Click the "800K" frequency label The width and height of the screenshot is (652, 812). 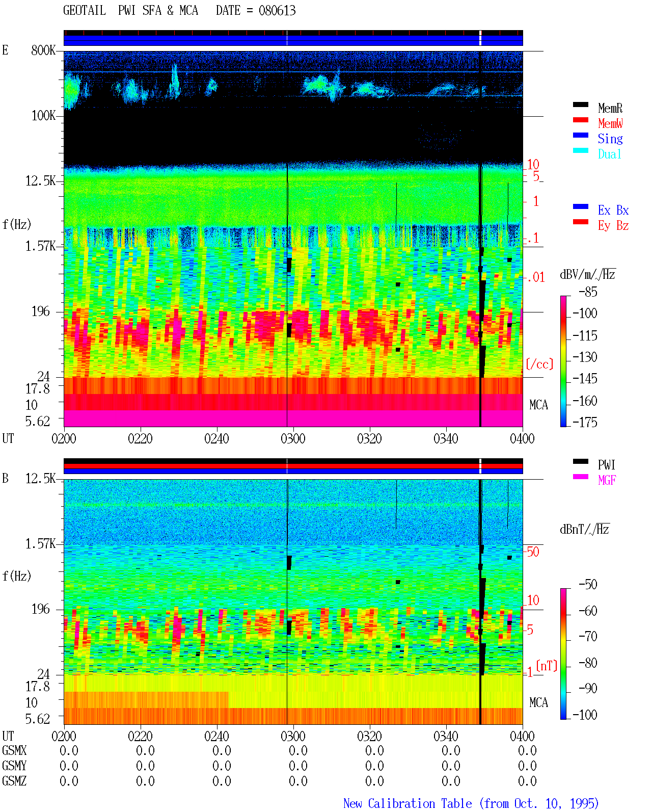click(x=43, y=50)
